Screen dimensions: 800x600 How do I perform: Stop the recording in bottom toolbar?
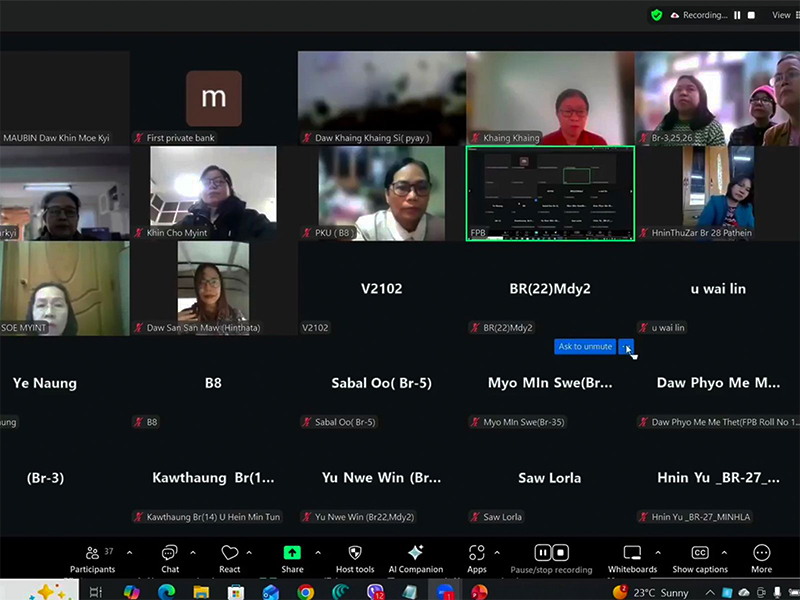562,552
